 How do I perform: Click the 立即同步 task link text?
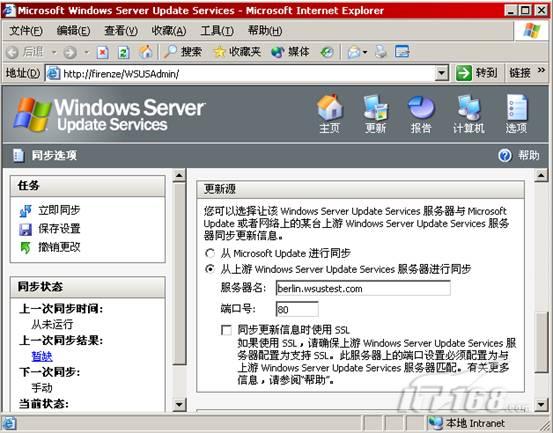tap(59, 211)
